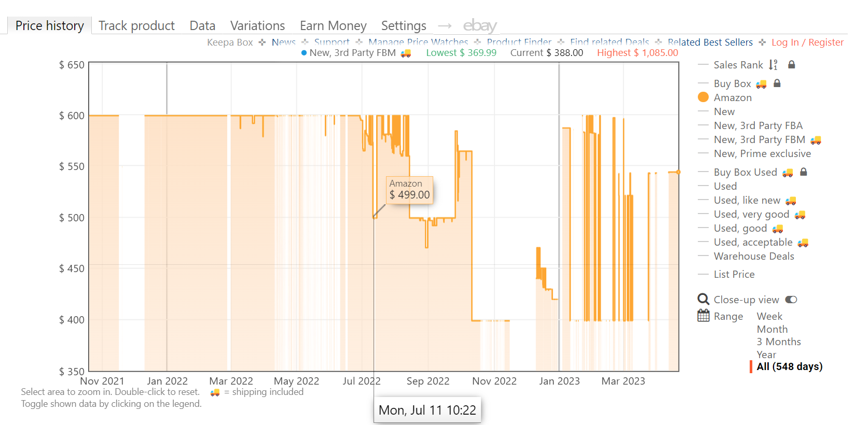Open the Variations tab
The width and height of the screenshot is (868, 425).
point(257,25)
